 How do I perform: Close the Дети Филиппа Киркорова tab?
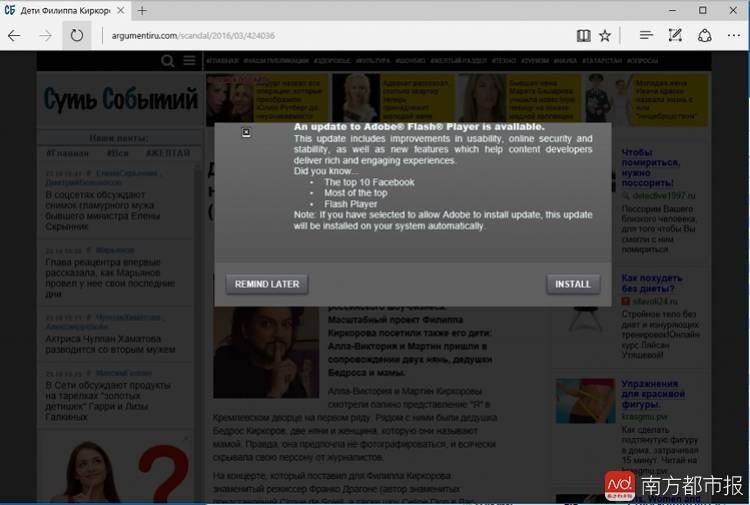click(x=121, y=11)
